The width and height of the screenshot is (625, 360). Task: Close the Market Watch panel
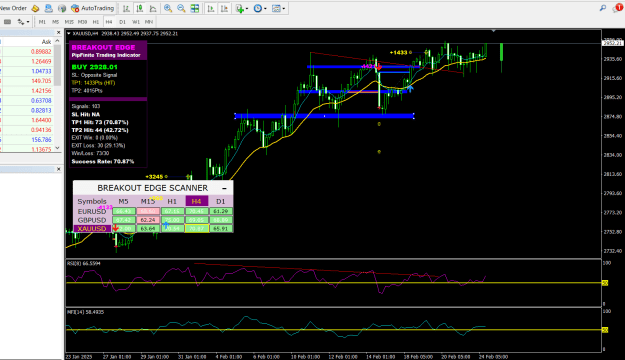[x=59, y=33]
